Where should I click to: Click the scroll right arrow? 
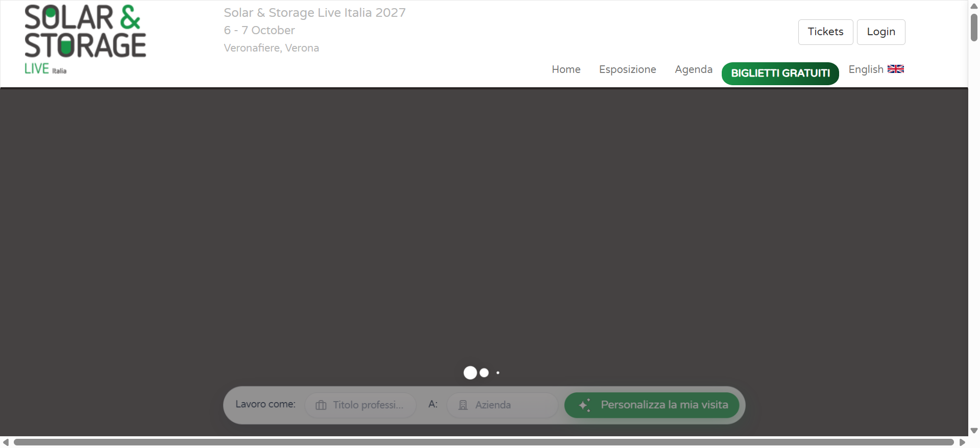[962, 442]
